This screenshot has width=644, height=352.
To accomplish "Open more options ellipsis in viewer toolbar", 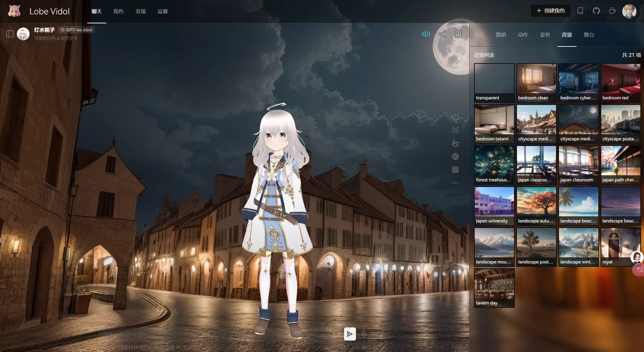I will click(455, 183).
